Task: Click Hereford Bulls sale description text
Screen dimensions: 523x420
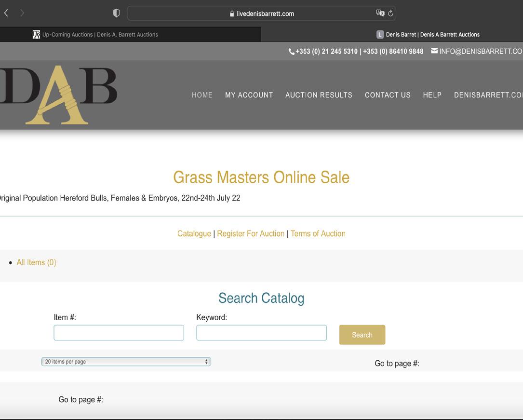Action: (x=120, y=198)
